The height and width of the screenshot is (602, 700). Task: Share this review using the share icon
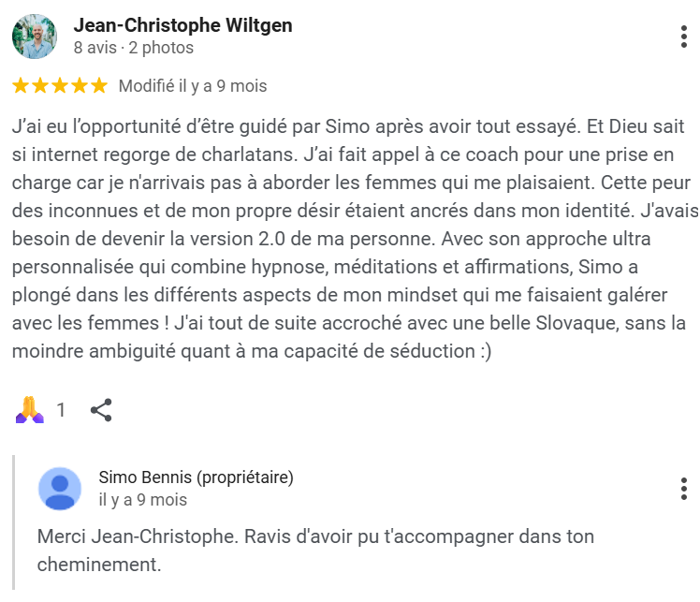coord(101,410)
